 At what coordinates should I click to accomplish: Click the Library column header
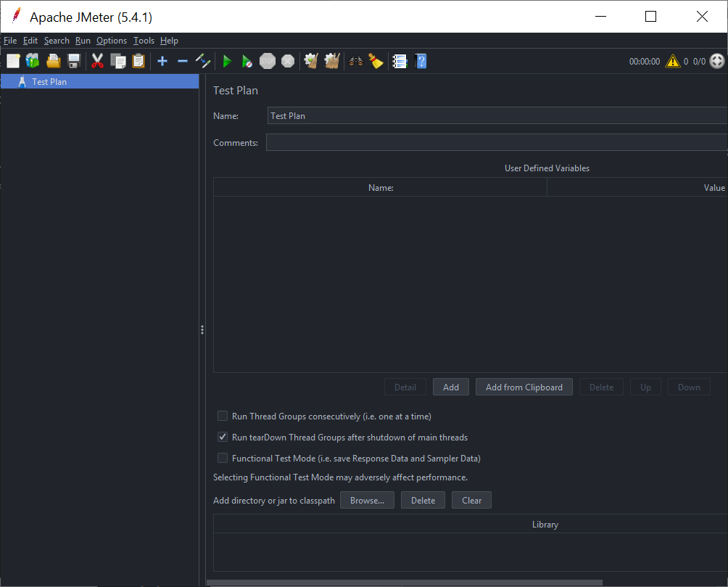pyautogui.click(x=471, y=524)
